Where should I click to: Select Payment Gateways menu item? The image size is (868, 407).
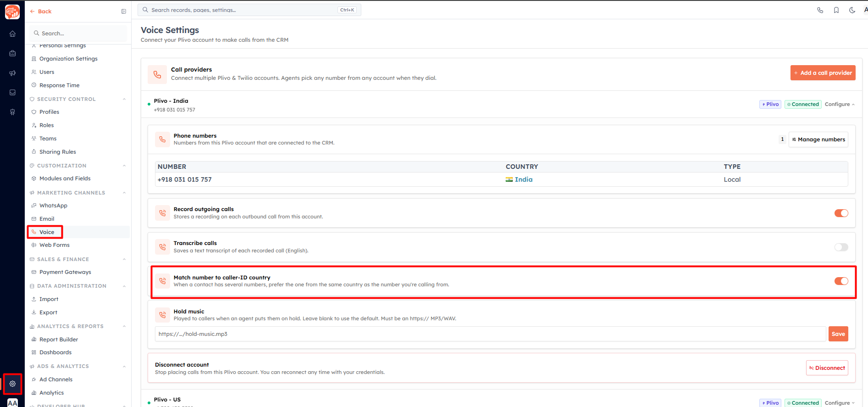tap(65, 272)
